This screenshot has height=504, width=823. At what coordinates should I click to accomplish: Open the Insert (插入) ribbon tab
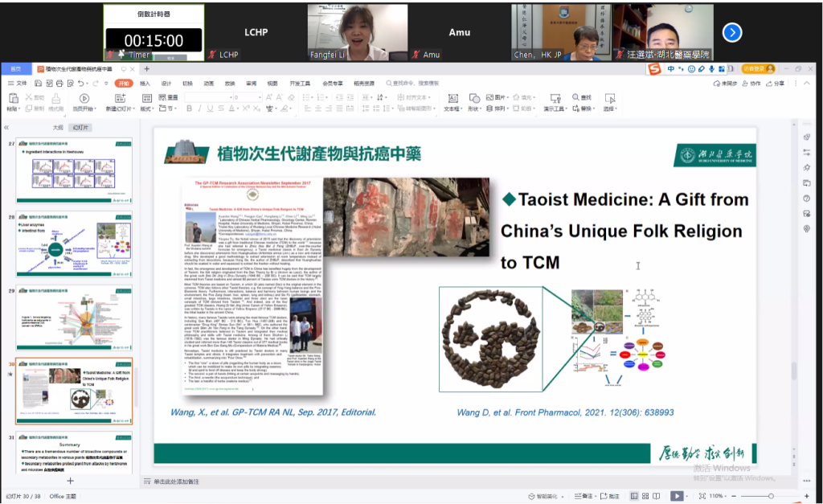145,84
